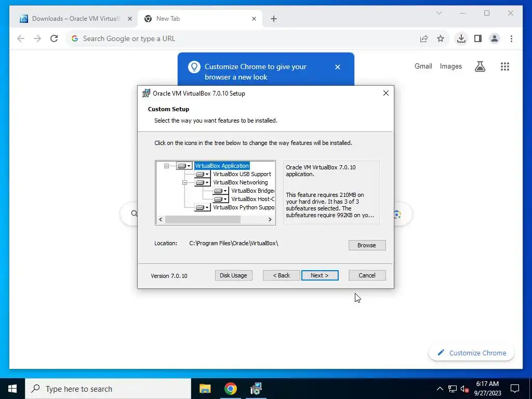
Task: Open Gmail link
Action: (x=423, y=66)
